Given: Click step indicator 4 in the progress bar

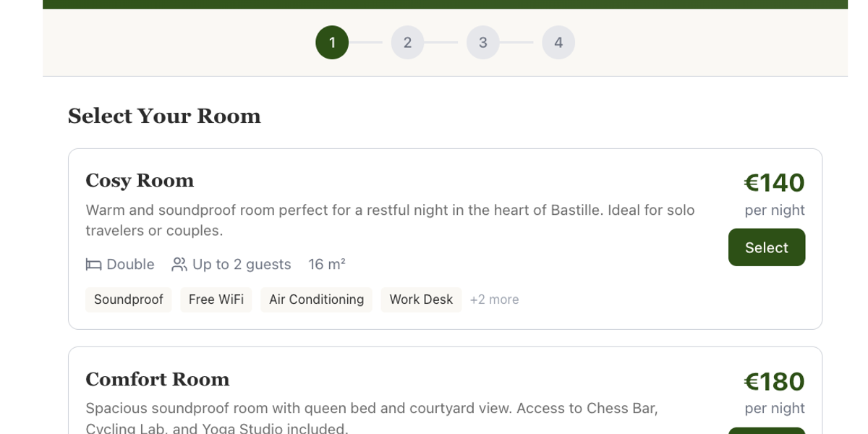Looking at the screenshot, I should pos(558,42).
